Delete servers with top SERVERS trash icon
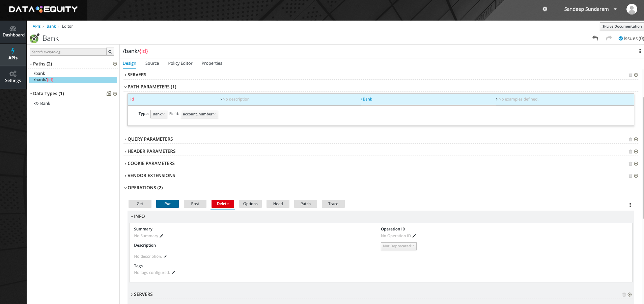 (x=631, y=75)
